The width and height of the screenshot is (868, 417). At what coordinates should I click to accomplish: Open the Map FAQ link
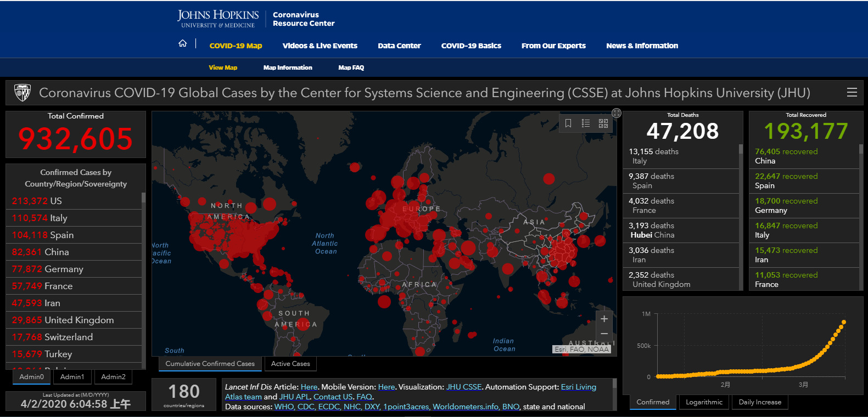pyautogui.click(x=351, y=67)
